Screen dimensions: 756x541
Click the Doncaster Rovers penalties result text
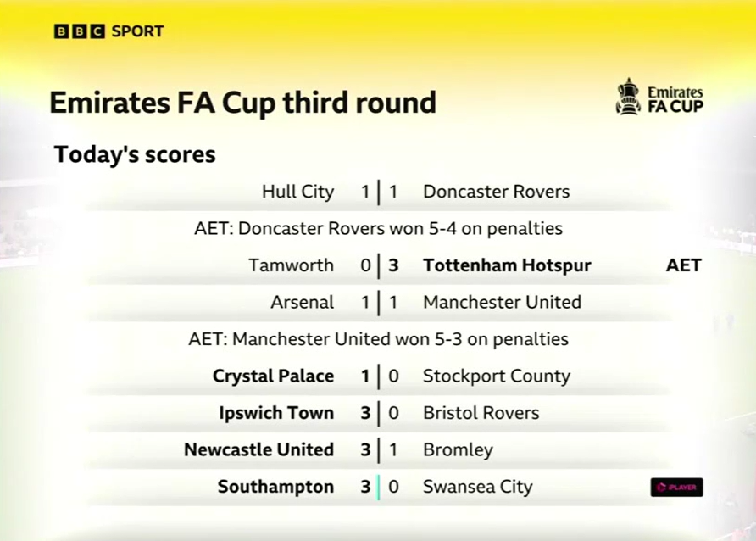[379, 229]
